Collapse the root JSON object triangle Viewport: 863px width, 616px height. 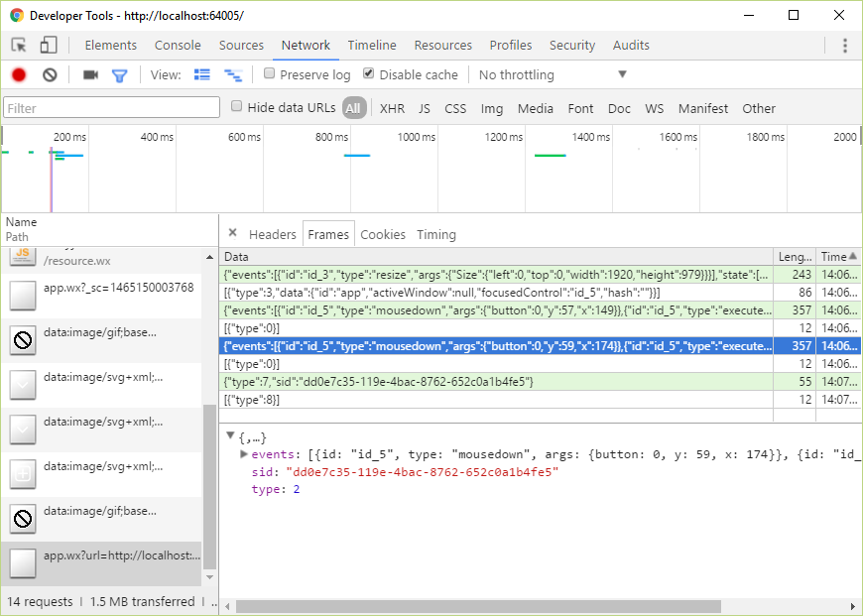point(230,435)
